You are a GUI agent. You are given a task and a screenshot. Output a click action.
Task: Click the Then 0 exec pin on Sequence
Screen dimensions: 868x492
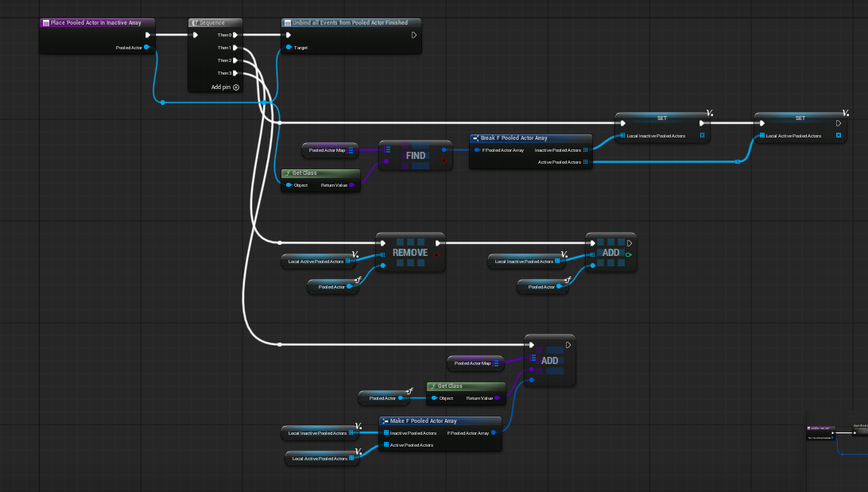point(235,35)
